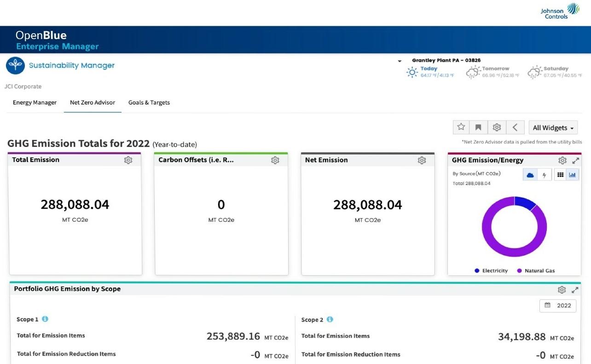The image size is (591, 364).
Task: Click the 'GHG Emission Totals for 2022' heading
Action: pyautogui.click(x=78, y=143)
